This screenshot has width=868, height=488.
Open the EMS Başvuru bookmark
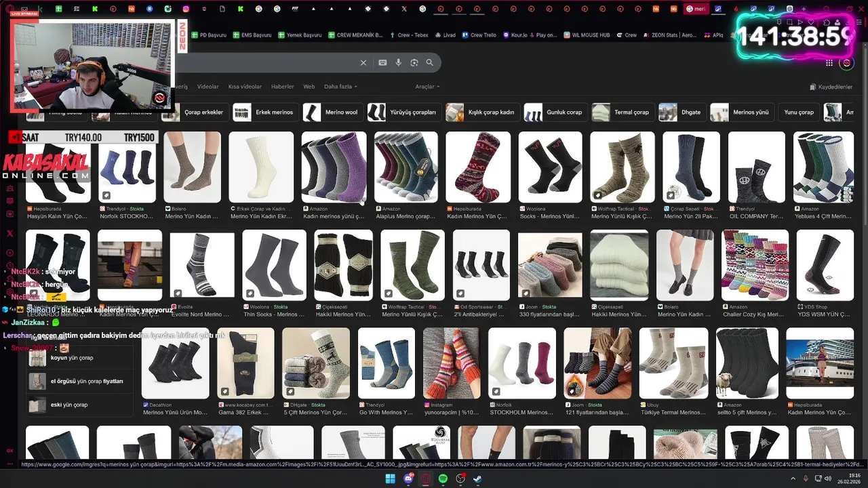pos(252,35)
